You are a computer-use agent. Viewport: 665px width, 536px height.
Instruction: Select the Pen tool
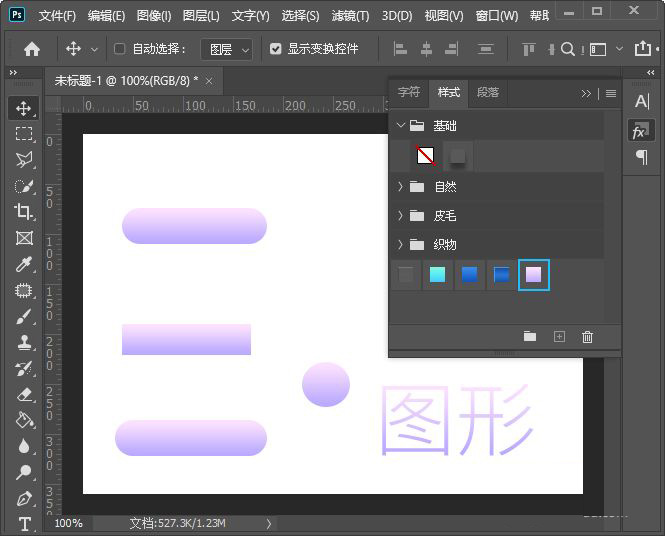click(x=24, y=498)
